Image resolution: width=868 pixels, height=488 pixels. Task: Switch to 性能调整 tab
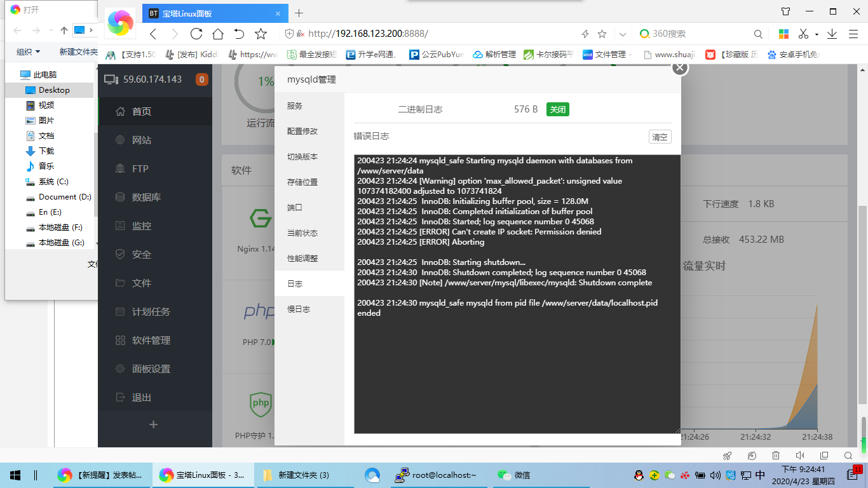coord(302,259)
